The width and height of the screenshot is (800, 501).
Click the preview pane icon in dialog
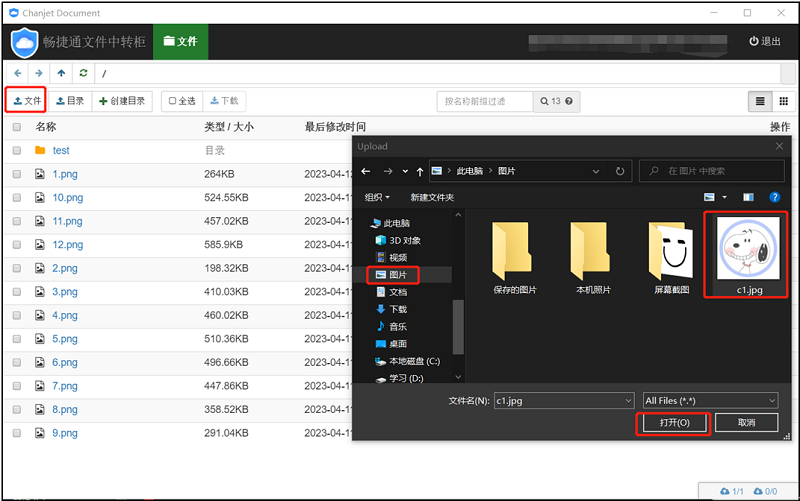[x=747, y=197]
